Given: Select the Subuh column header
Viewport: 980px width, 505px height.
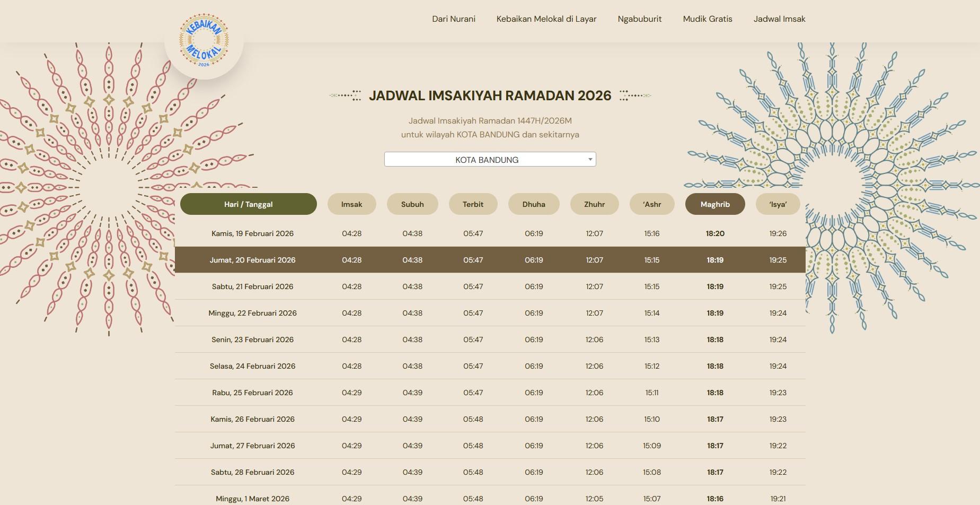Looking at the screenshot, I should coord(412,204).
